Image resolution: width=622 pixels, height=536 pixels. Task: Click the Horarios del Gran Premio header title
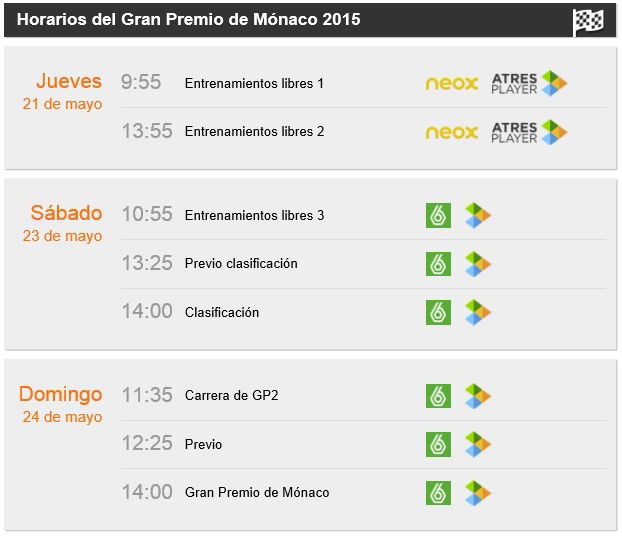[x=189, y=19]
